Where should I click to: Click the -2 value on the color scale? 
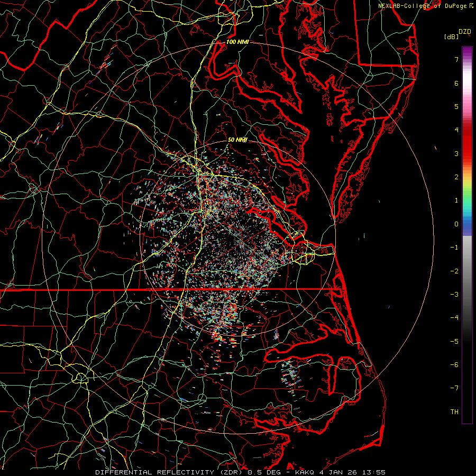[x=454, y=271]
